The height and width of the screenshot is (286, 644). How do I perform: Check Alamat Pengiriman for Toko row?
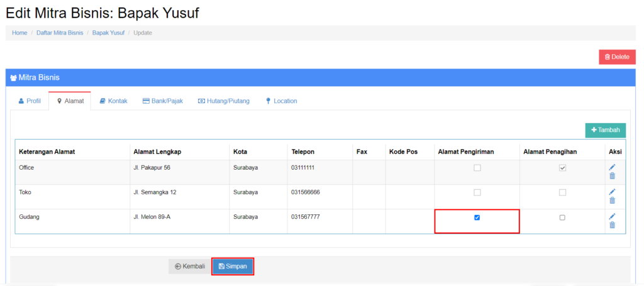click(x=477, y=192)
